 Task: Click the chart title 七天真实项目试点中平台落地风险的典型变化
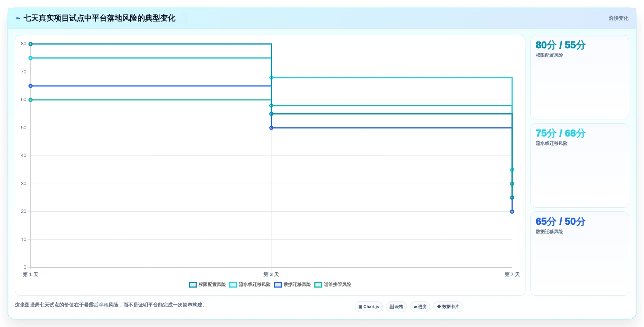pyautogui.click(x=99, y=18)
